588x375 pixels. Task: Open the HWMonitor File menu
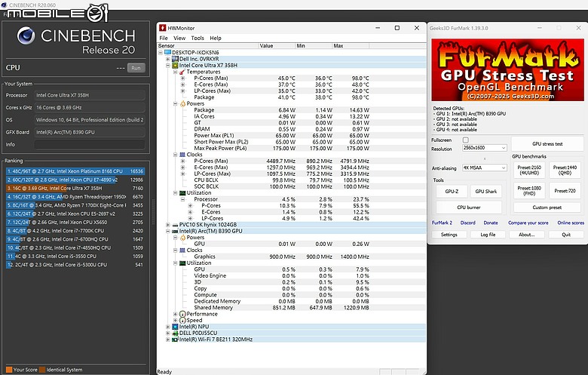[164, 38]
